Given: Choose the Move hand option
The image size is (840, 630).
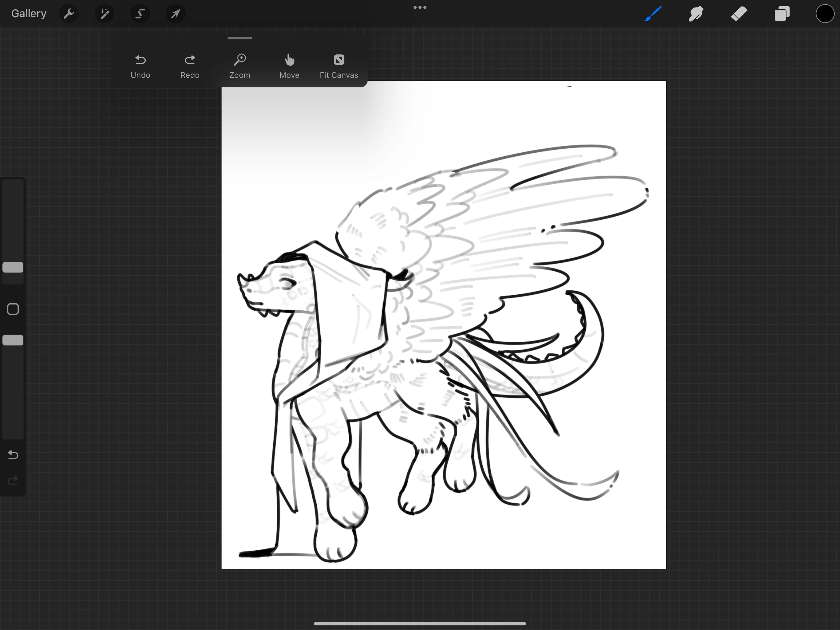Looking at the screenshot, I should pyautogui.click(x=289, y=66).
